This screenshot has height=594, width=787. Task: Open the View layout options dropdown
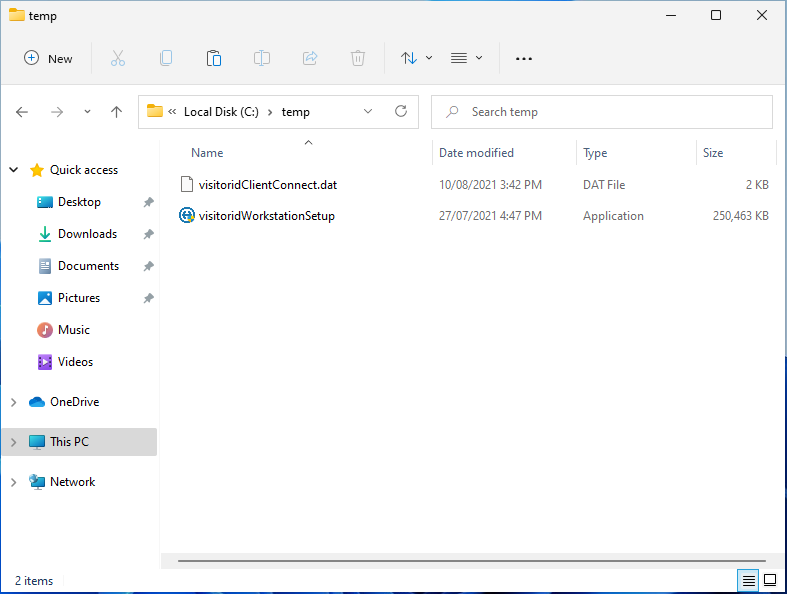tap(466, 58)
